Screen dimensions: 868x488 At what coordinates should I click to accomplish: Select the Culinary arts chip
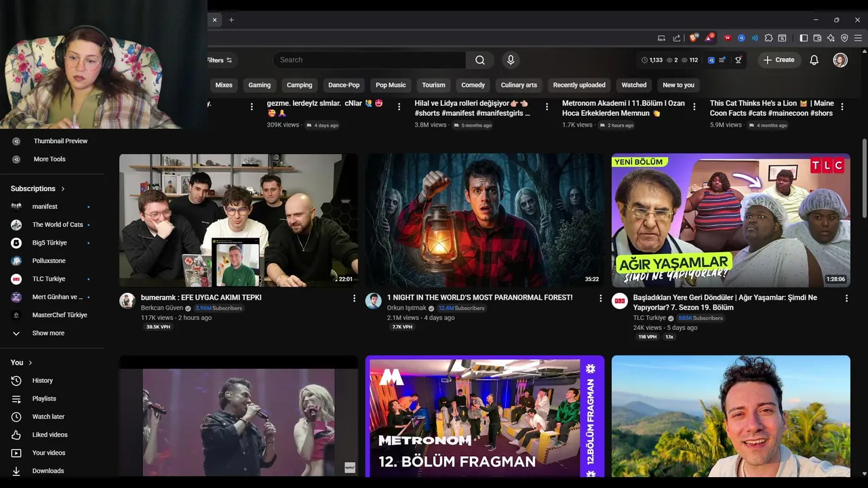(x=519, y=85)
